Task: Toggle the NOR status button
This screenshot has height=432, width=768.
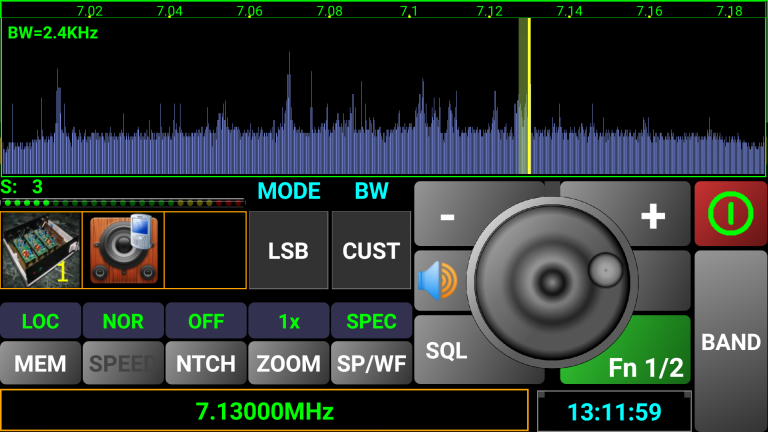Action: 123,321
